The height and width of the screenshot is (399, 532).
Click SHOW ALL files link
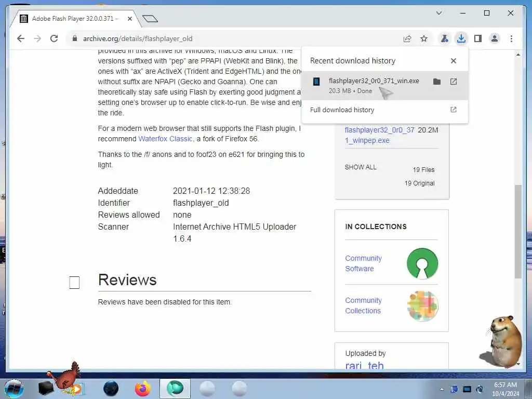tap(361, 167)
